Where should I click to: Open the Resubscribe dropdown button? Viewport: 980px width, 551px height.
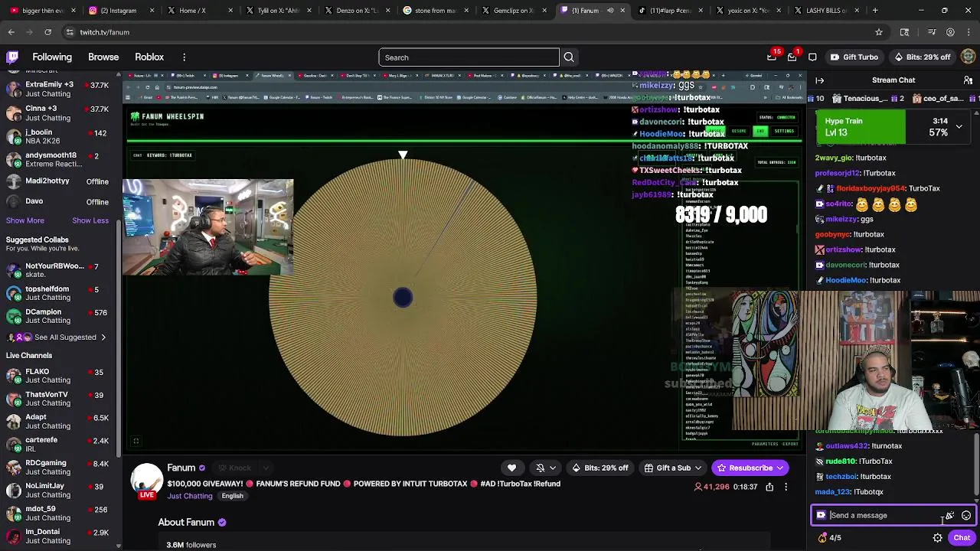pyautogui.click(x=750, y=468)
